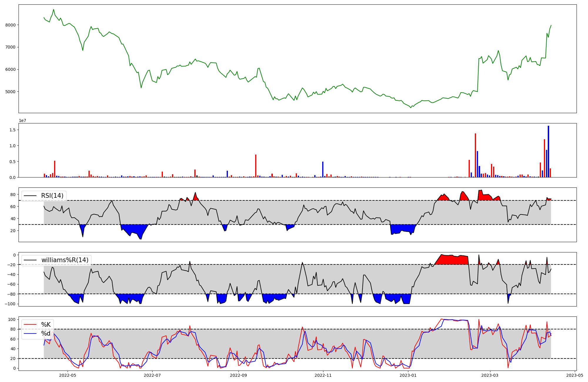
Task: Select the %d legend entry text
Action: 46,334
